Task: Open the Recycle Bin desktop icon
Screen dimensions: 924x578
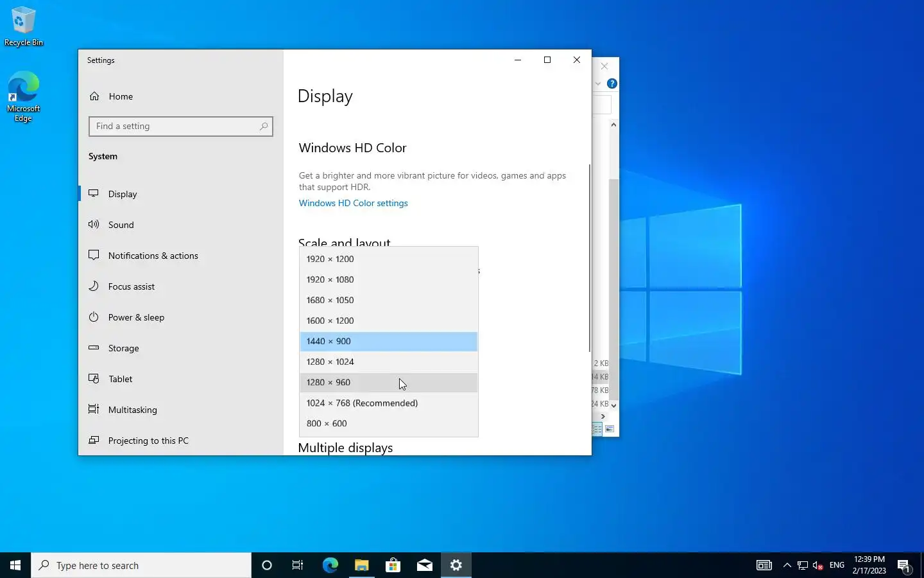Action: coord(24,26)
